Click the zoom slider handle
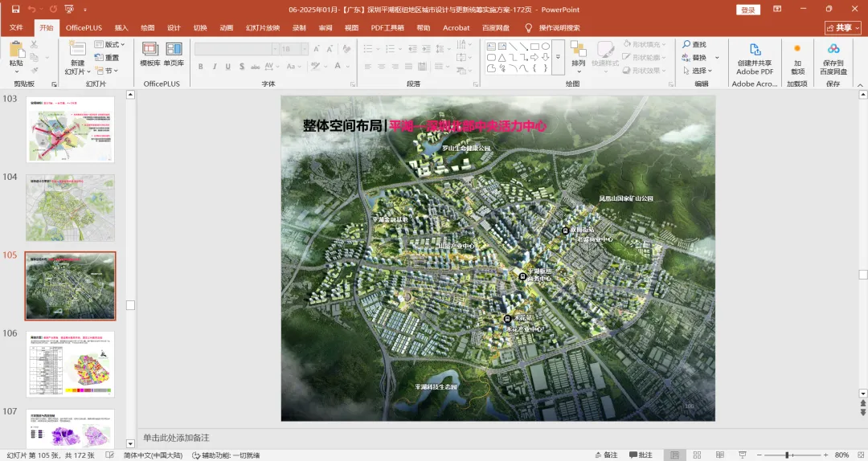Viewport: 868px width, 461px height. pyautogui.click(x=787, y=455)
